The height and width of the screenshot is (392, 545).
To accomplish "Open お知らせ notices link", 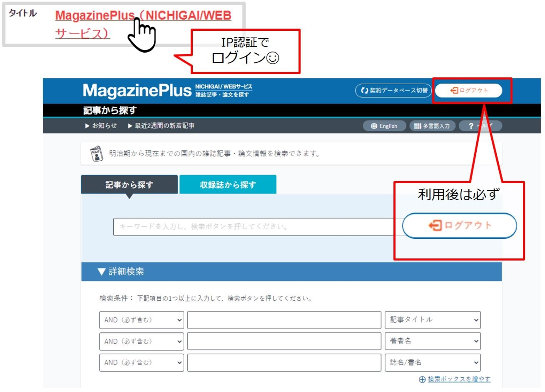I will tap(101, 126).
